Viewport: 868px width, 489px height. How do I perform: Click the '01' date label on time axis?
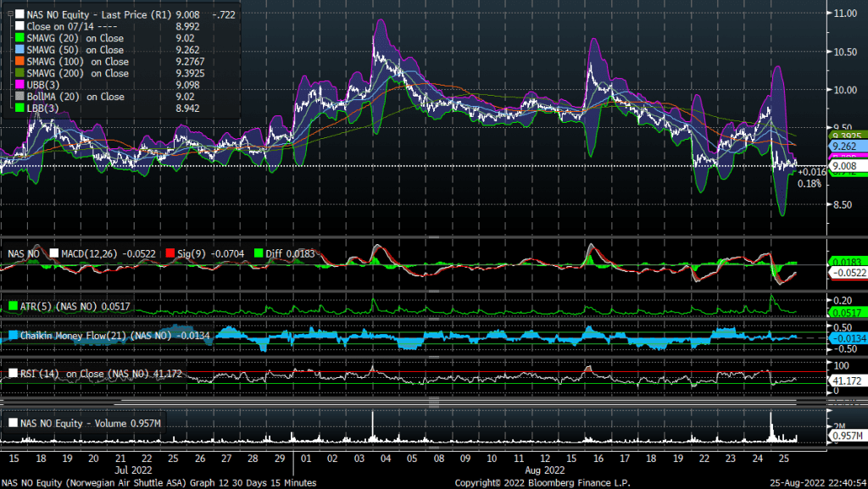(x=305, y=458)
